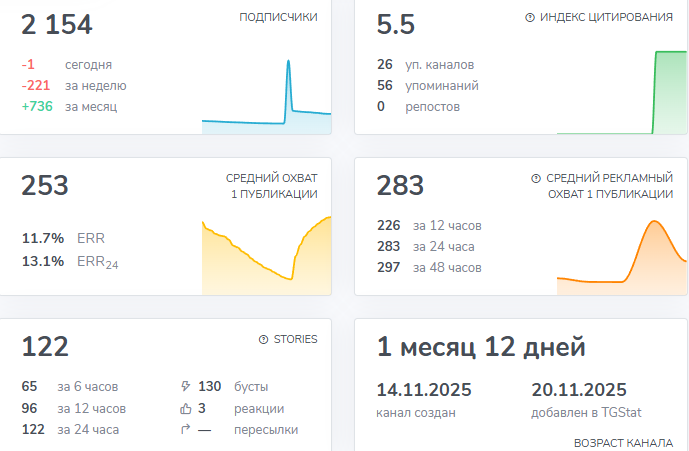This screenshot has height=451, width=689.
Task: Click the help icon next to STORIES
Action: [x=263, y=340]
